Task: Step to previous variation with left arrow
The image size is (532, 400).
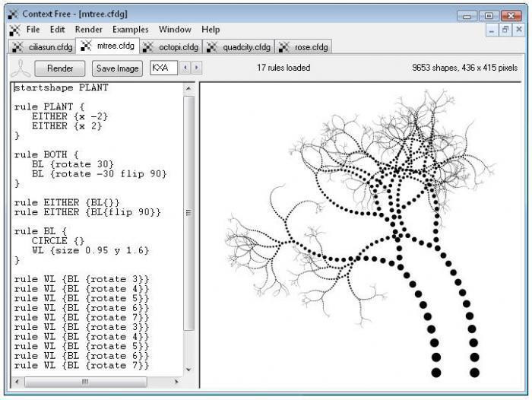Action: (x=185, y=68)
